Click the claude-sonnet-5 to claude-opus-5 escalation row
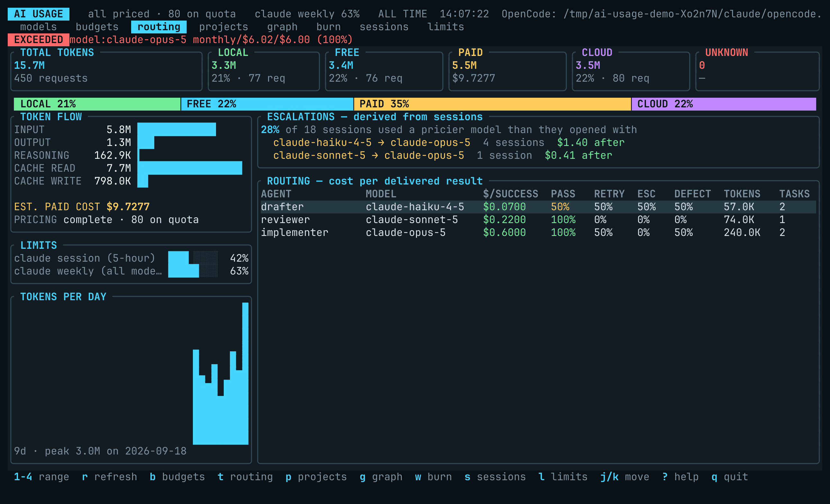This screenshot has height=504, width=830. pyautogui.click(x=443, y=155)
